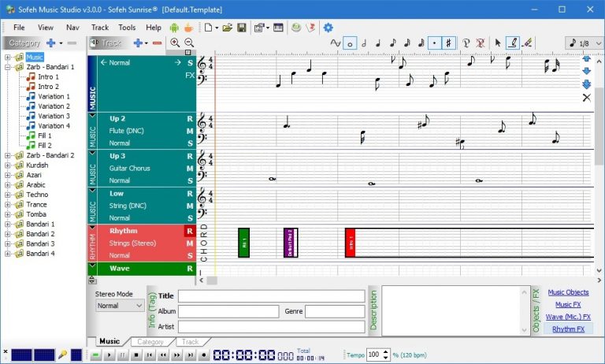605x364 pixels.
Task: Click the blue settings gear icon
Action: (328, 28)
